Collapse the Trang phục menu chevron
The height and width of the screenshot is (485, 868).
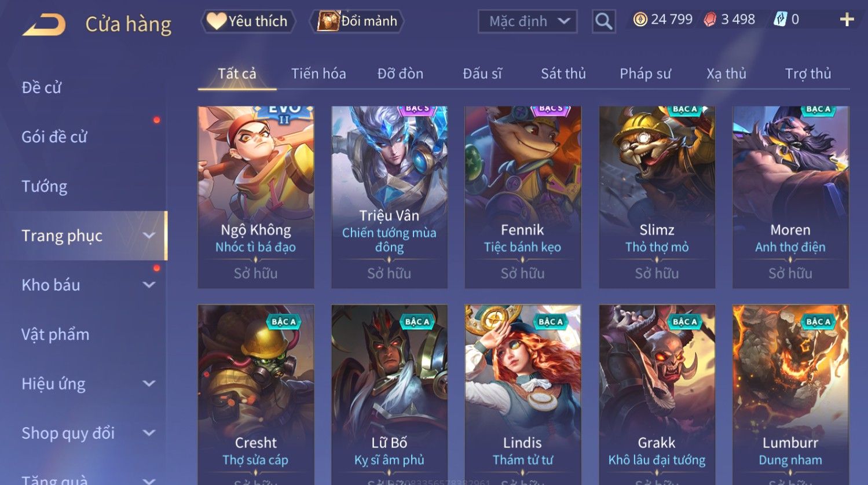[149, 236]
